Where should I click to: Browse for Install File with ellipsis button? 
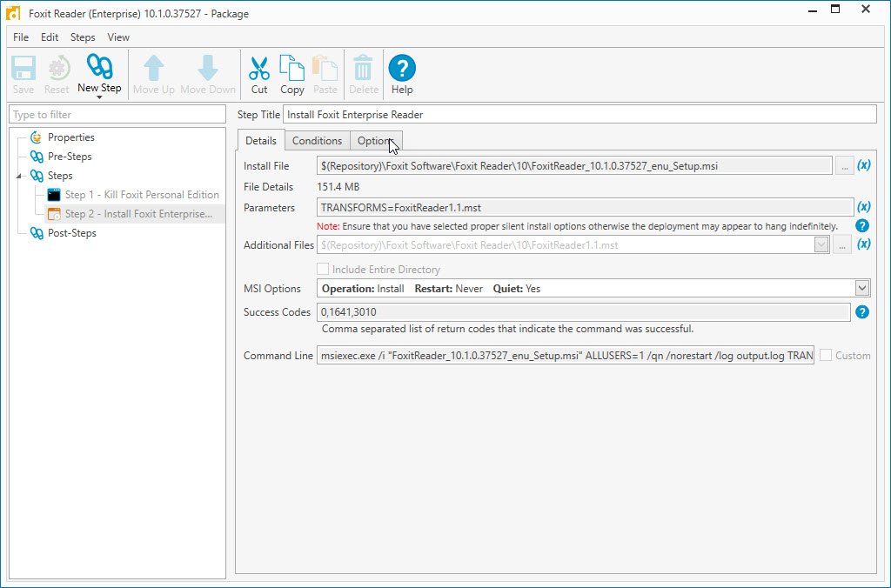[844, 166]
